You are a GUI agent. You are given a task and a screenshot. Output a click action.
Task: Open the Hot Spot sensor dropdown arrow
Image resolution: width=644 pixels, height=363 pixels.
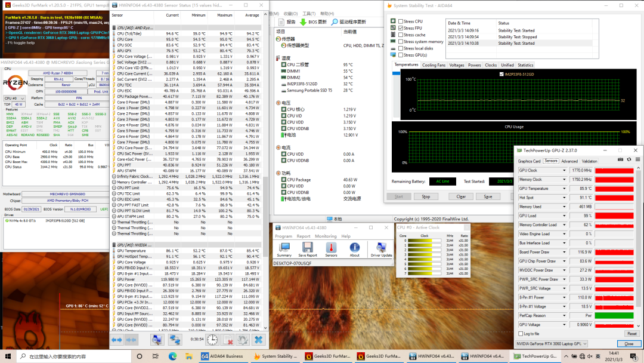tap(564, 198)
